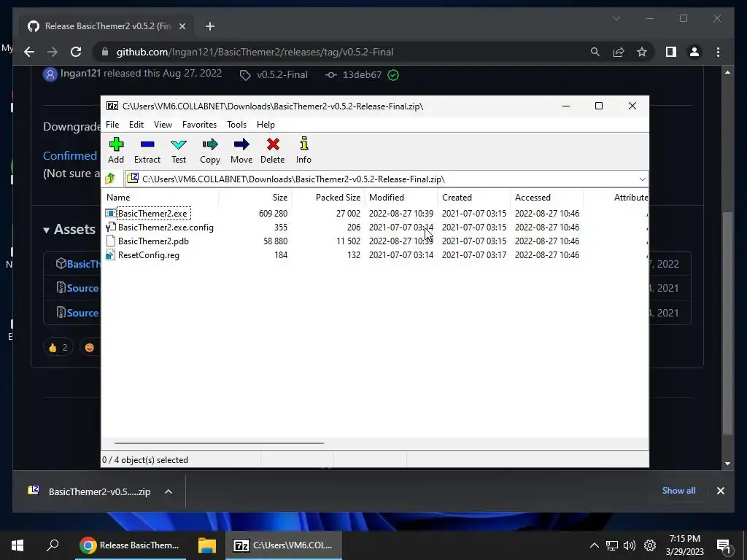
Task: Close the Chrome downloads bar
Action: [720, 491]
